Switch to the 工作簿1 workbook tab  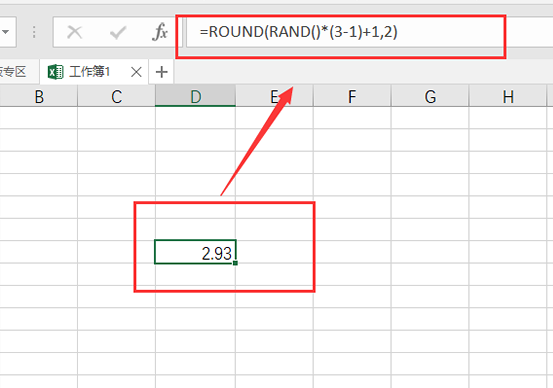[94, 72]
